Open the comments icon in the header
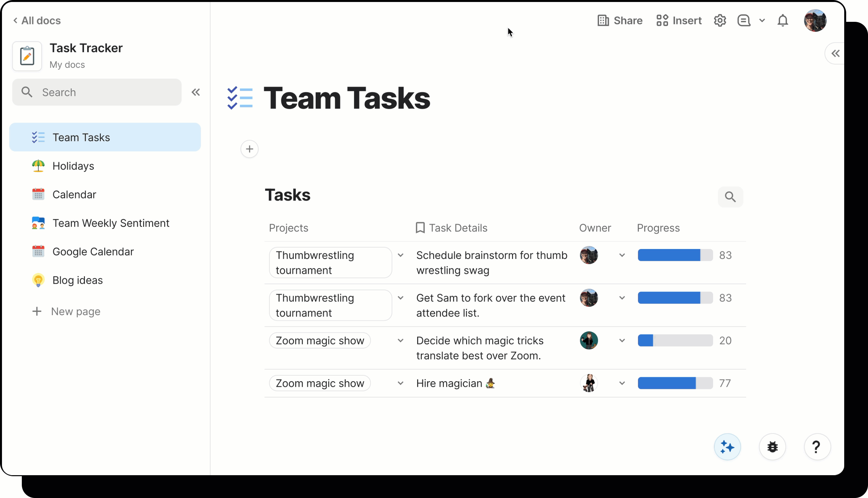The width and height of the screenshot is (868, 498). [744, 21]
